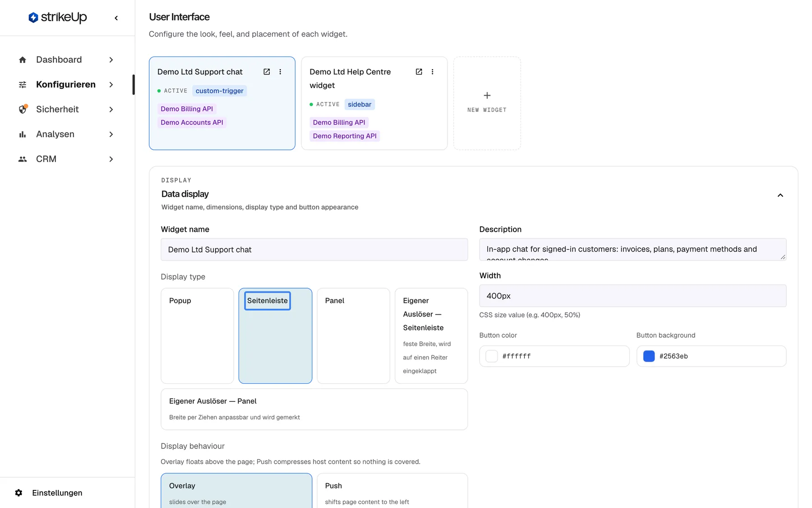Select Push display behaviour
This screenshot has height=508, width=812.
tap(392, 491)
